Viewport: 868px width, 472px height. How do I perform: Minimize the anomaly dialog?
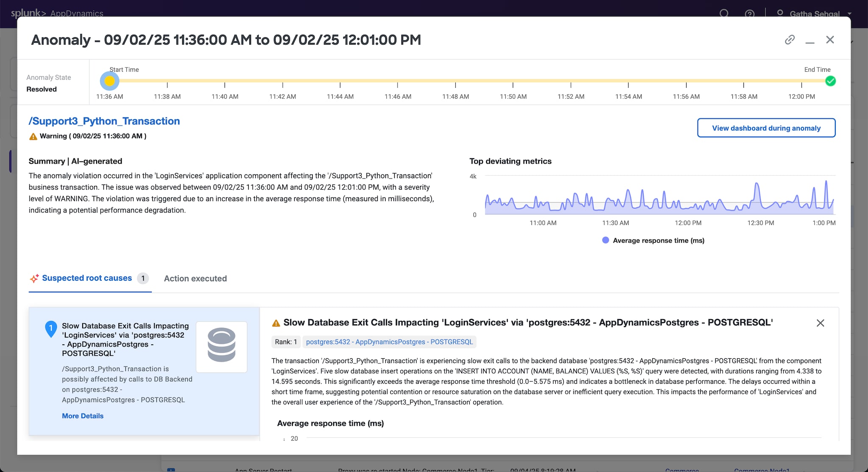[810, 40]
